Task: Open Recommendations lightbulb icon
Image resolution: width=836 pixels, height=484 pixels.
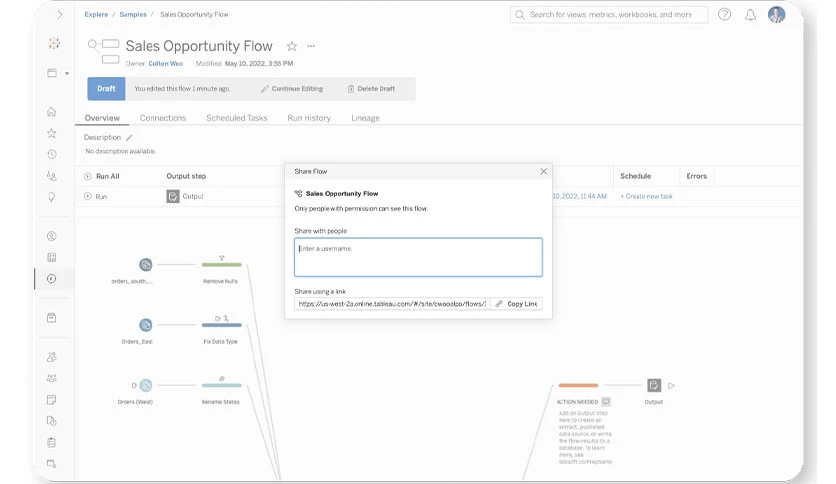Action: pyautogui.click(x=52, y=197)
